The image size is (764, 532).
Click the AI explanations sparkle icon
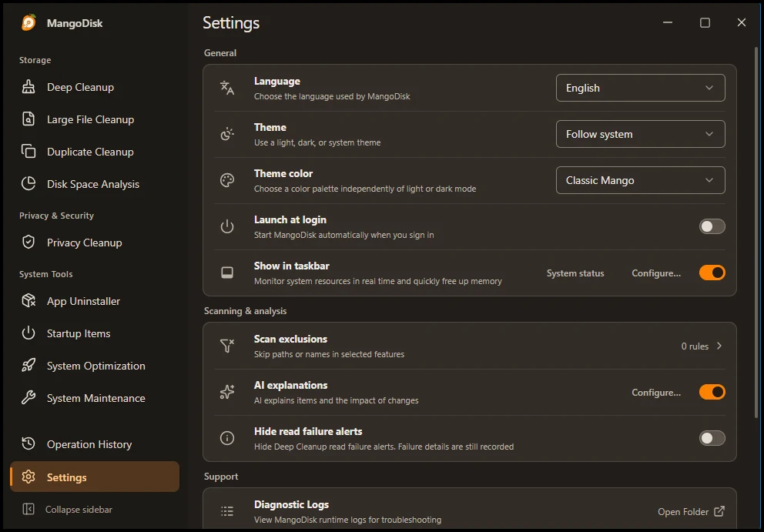tap(227, 392)
